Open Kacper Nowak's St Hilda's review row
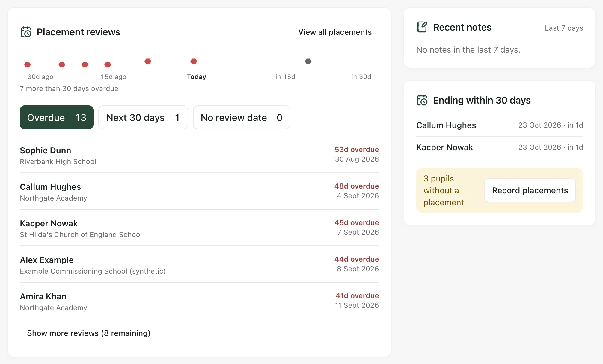This screenshot has width=603, height=364. click(199, 227)
